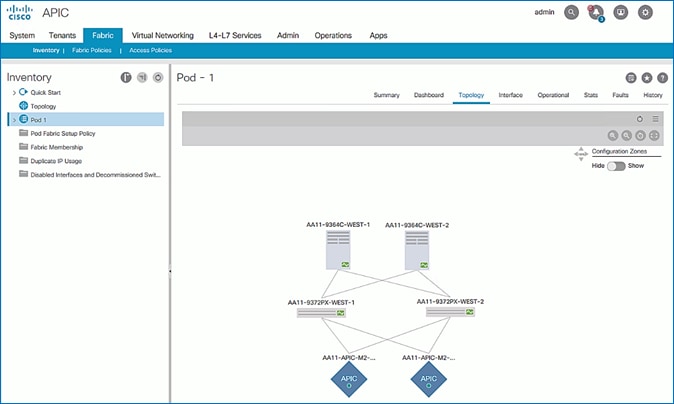The width and height of the screenshot is (674, 404).
Task: Click the Topology globe icon in tree
Action: 24,105
